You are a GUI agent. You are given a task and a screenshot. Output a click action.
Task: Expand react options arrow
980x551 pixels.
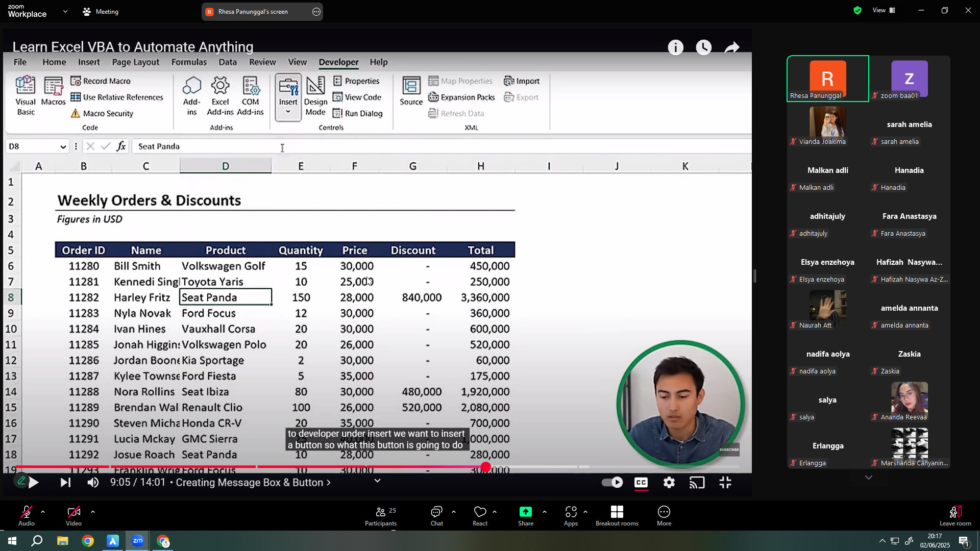click(x=495, y=512)
